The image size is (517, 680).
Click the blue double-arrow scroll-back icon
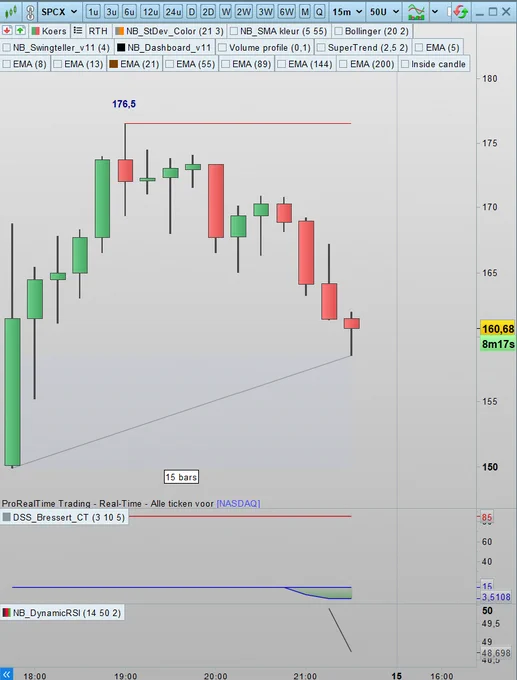(7, 674)
